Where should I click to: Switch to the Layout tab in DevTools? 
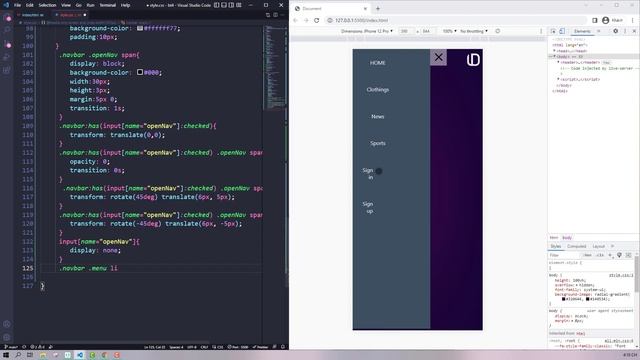point(598,246)
